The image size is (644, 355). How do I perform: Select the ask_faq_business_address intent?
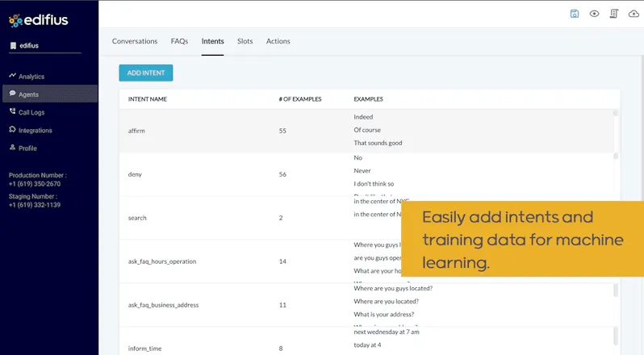point(164,305)
